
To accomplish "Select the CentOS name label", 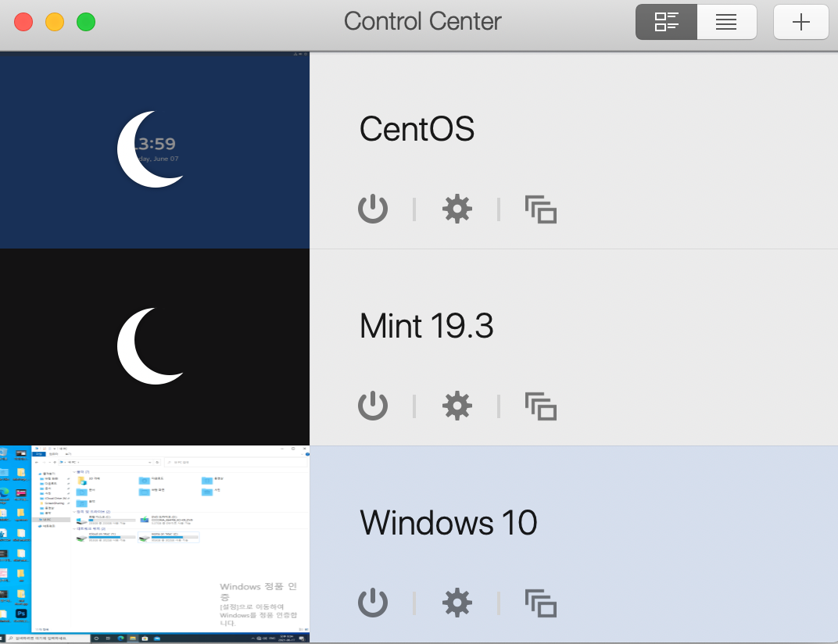I will coord(417,129).
